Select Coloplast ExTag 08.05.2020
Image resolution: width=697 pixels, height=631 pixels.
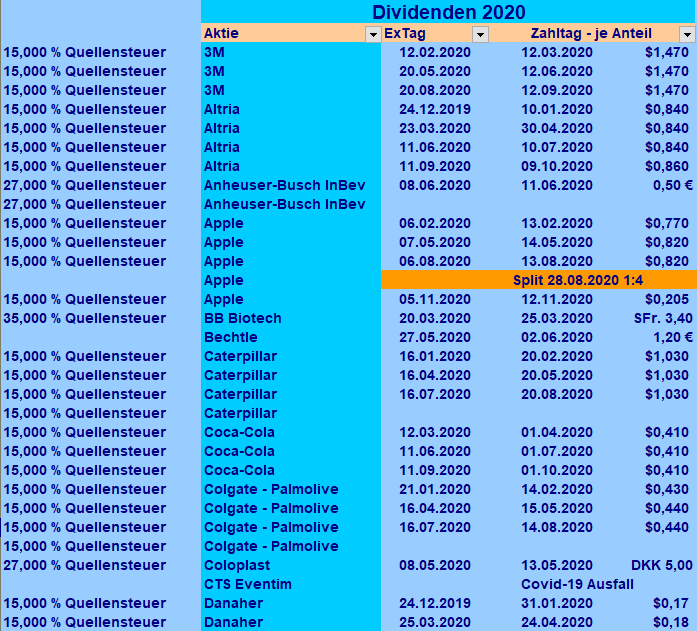435,566
